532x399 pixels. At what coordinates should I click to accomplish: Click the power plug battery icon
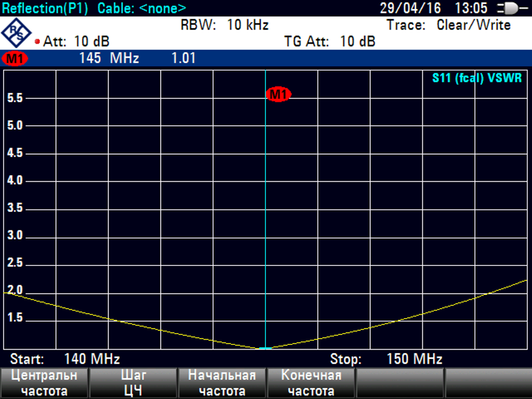(511, 8)
